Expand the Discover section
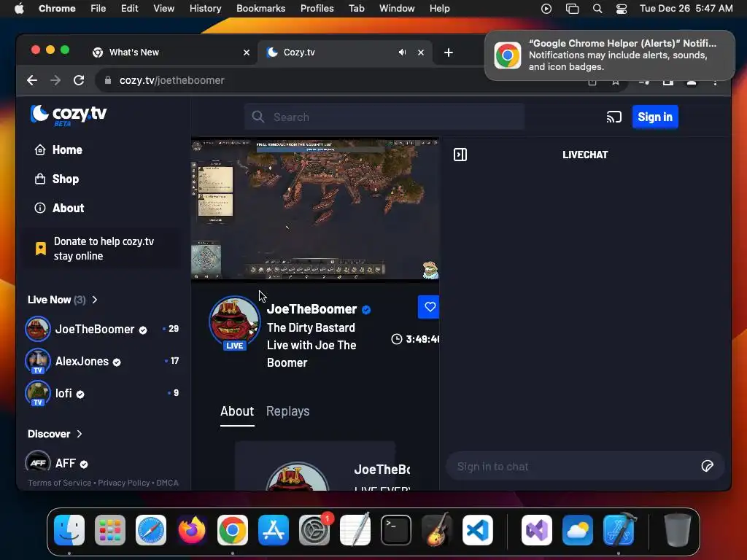 click(55, 434)
